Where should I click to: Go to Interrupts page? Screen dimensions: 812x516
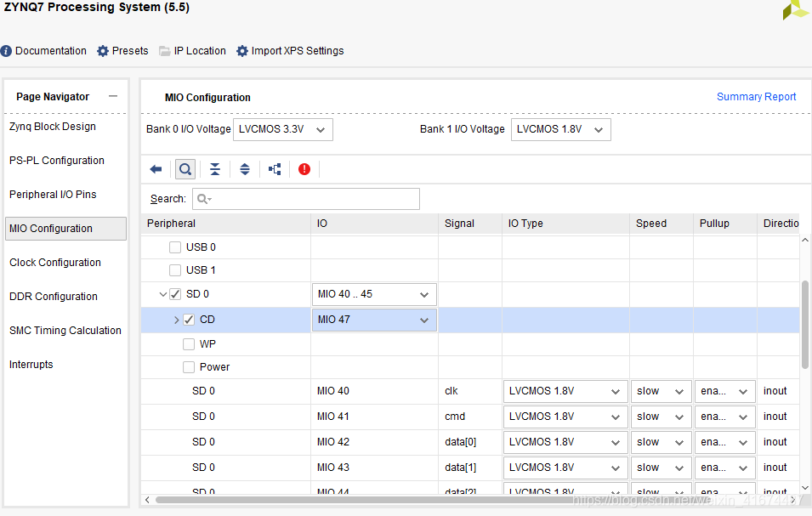coord(31,365)
